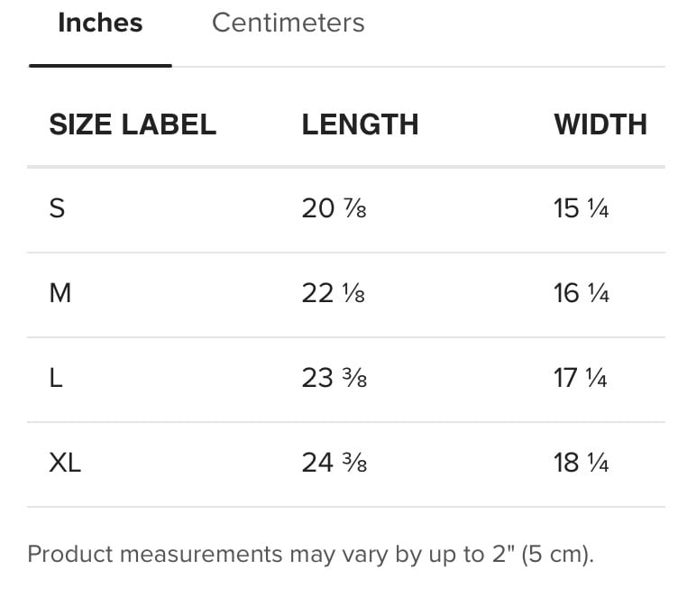Click the 18 ¼ width value
This screenshot has height=616, width=687.
click(x=581, y=464)
